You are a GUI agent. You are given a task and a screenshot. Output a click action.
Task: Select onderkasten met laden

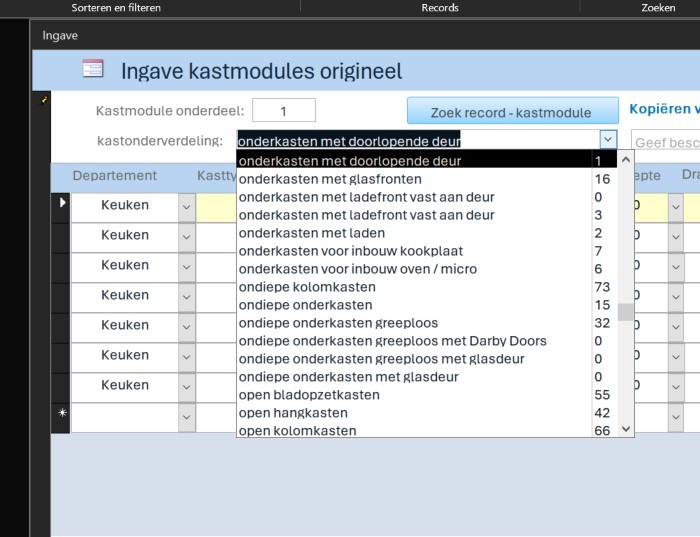click(427, 233)
